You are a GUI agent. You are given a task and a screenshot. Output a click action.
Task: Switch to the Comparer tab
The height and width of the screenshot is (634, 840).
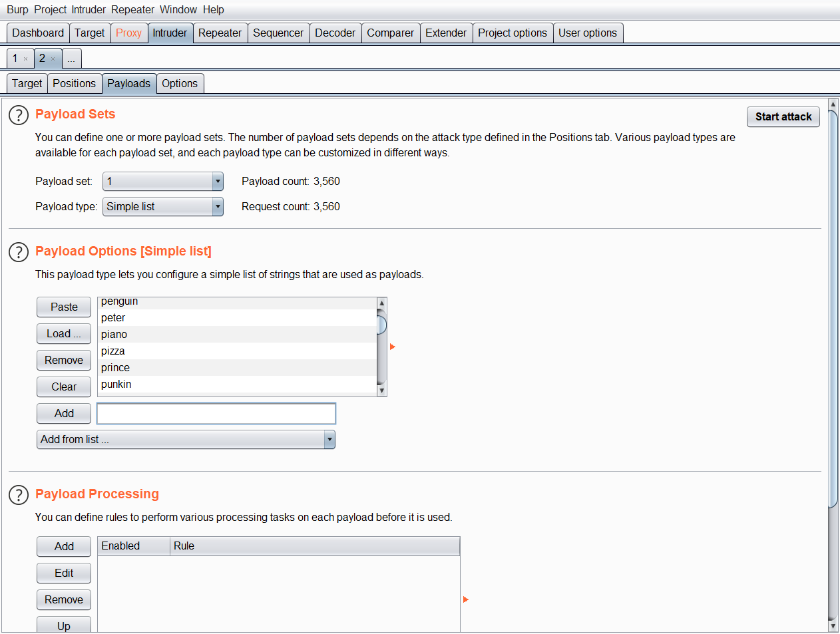(391, 33)
